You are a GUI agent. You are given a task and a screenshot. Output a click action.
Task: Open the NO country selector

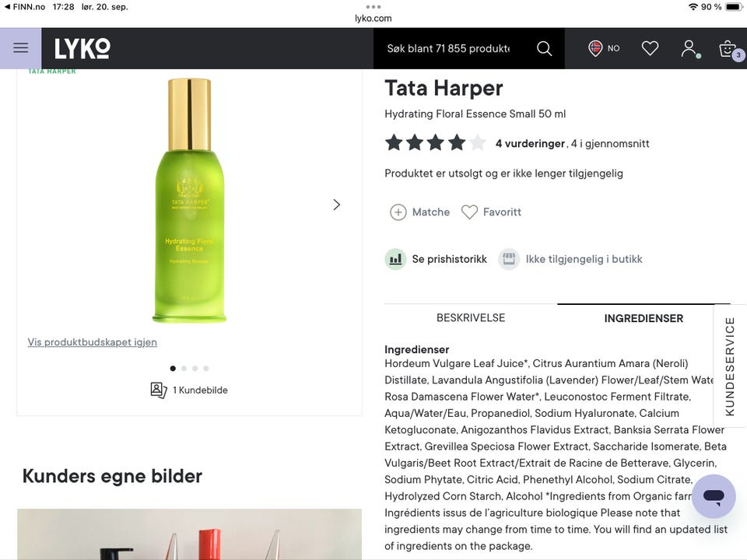click(604, 48)
